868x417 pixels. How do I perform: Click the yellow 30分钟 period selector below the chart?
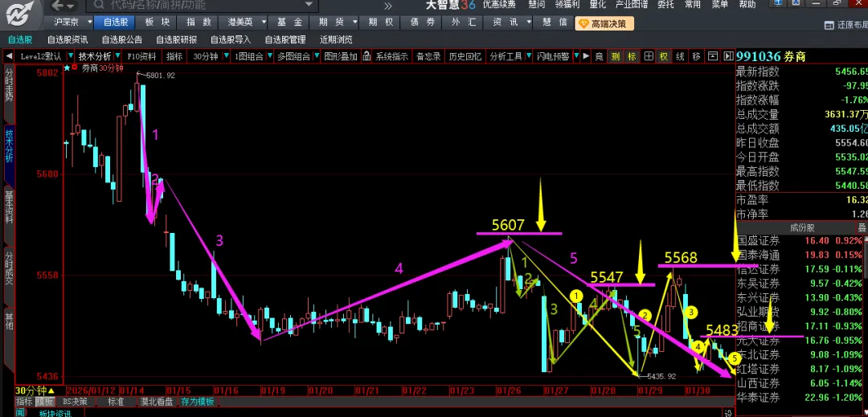tap(35, 390)
